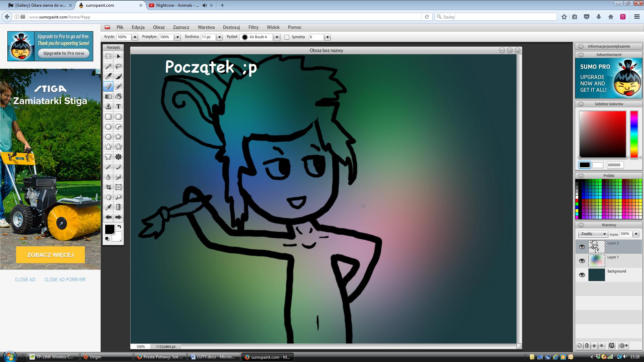
Task: Click the Redo right arrow in toolbox
Action: (118, 217)
